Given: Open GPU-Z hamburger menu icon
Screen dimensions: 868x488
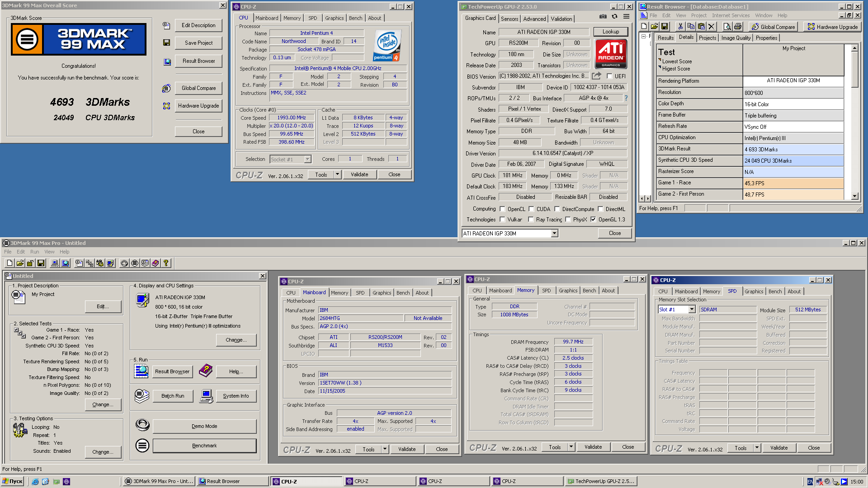Looking at the screenshot, I should coord(626,16).
